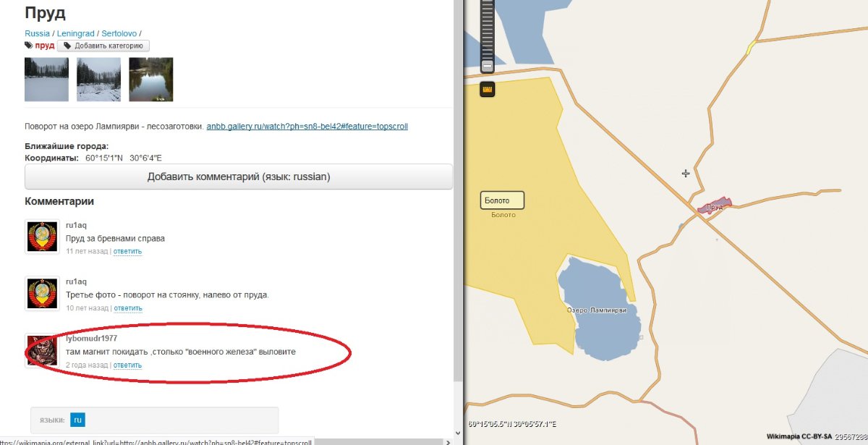868x445 pixels.
Task: Select the red Пруд polygon on map
Action: click(x=715, y=206)
